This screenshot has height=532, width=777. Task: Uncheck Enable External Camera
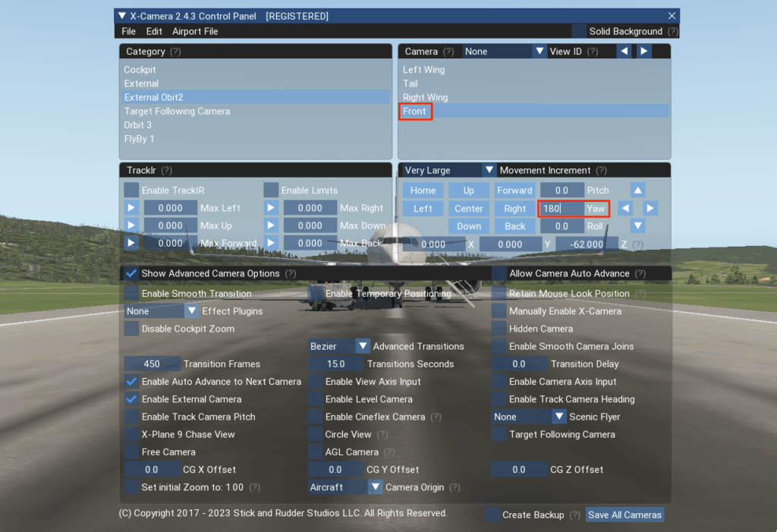pyautogui.click(x=131, y=399)
